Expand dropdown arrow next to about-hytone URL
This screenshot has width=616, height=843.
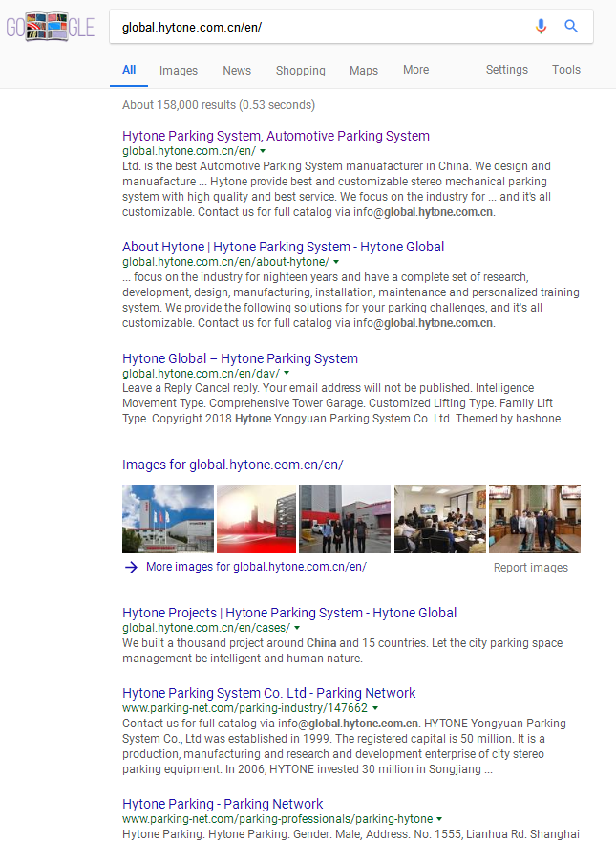coord(336,262)
